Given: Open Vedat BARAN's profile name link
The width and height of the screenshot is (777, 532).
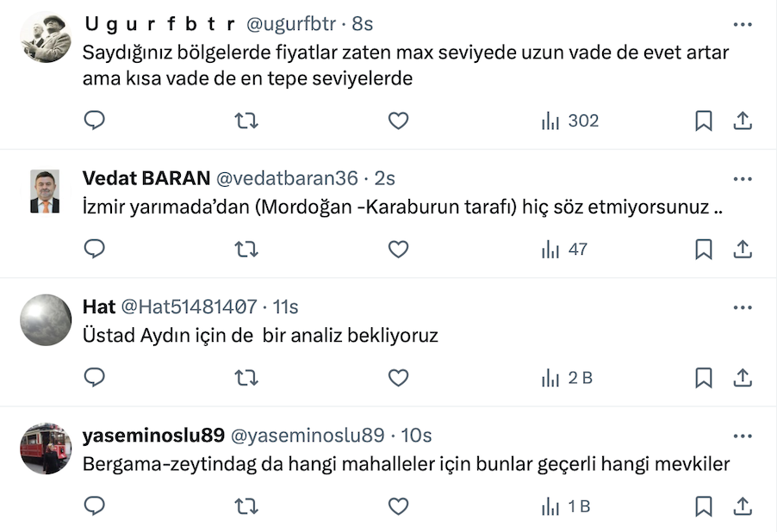Looking at the screenshot, I should click(146, 178).
